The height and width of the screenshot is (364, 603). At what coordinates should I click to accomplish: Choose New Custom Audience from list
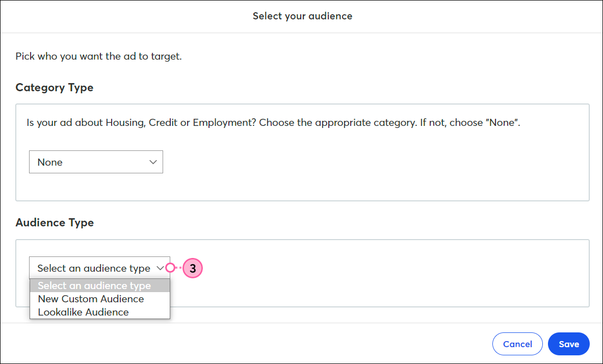tap(99, 299)
